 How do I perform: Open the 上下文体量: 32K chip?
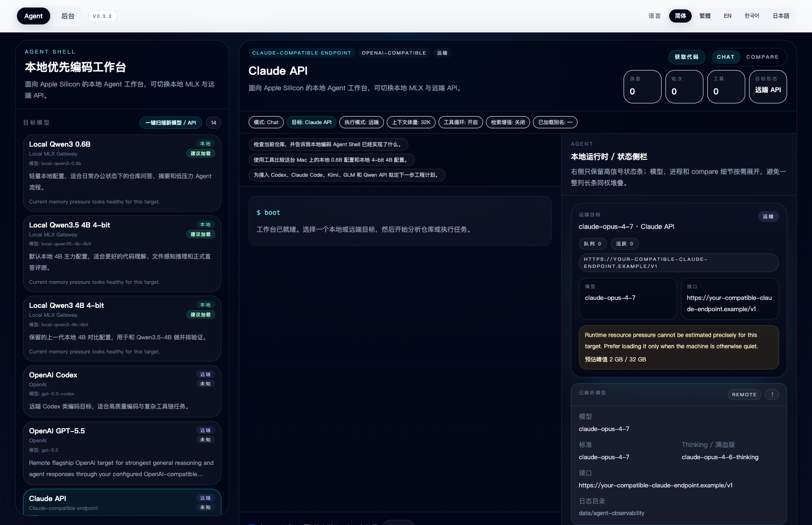(x=411, y=122)
